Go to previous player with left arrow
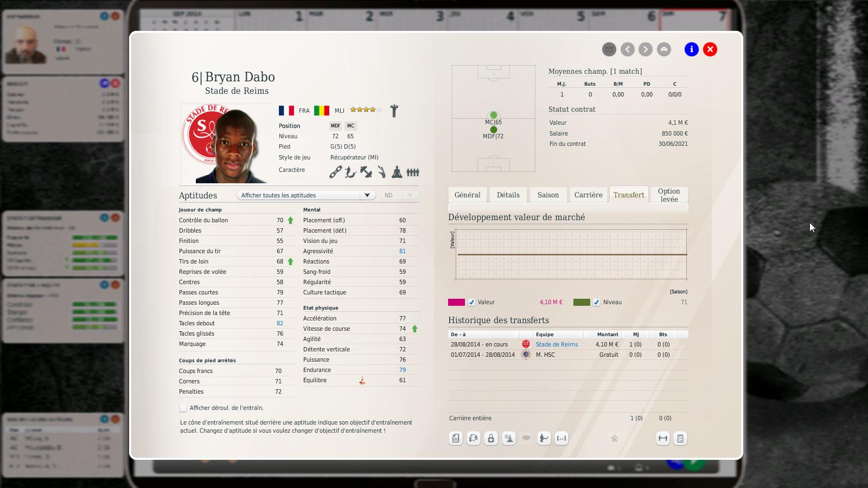The height and width of the screenshot is (488, 868). pos(628,49)
